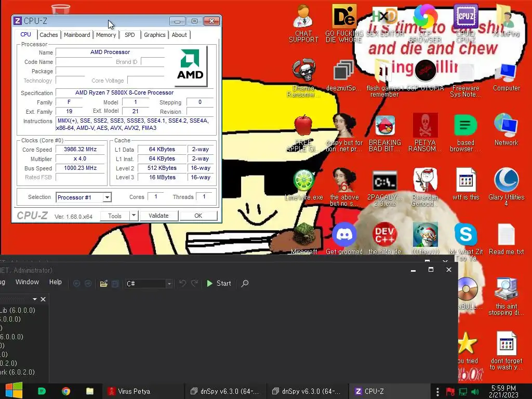Image resolution: width=532 pixels, height=399 pixels.
Task: Open Chrome from the taskbar
Action: (x=66, y=391)
